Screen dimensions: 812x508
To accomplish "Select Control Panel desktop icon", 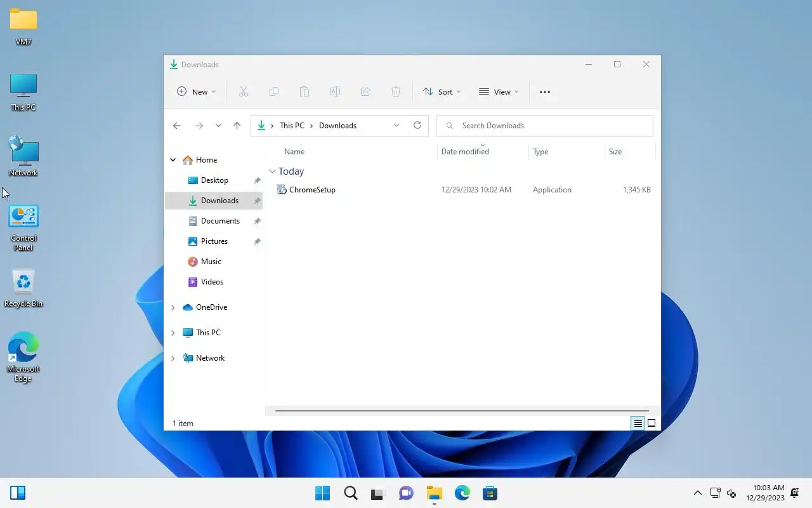I will click(23, 228).
